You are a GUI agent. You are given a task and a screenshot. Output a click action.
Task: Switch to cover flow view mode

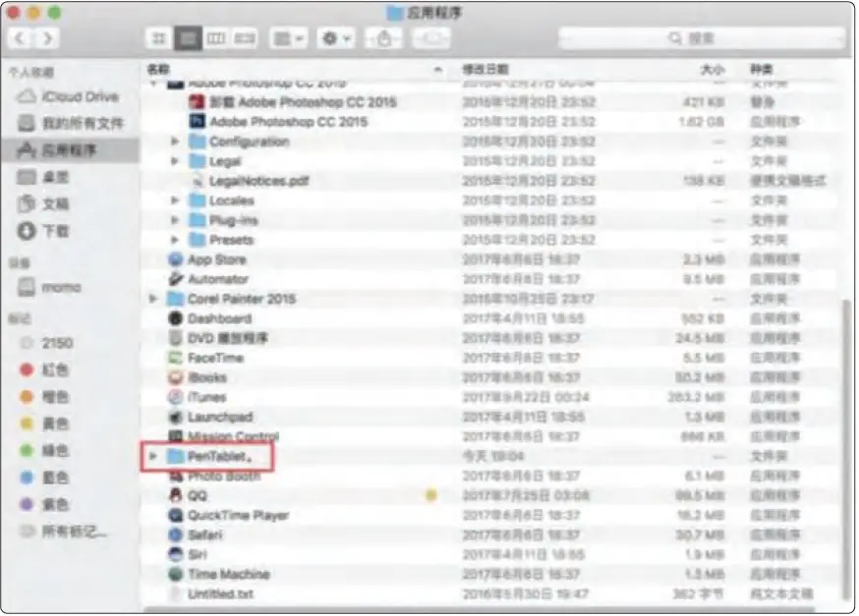245,38
